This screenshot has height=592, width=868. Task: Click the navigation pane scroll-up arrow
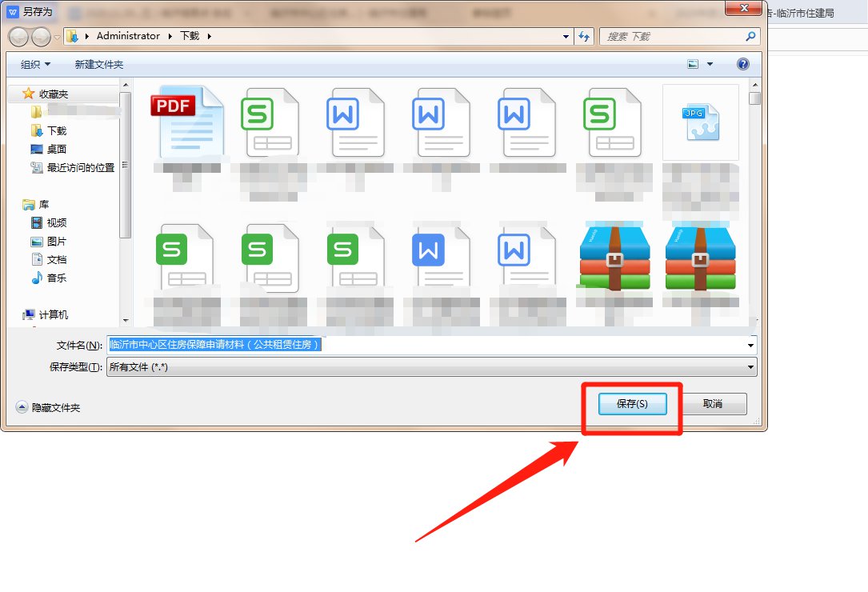pos(126,86)
